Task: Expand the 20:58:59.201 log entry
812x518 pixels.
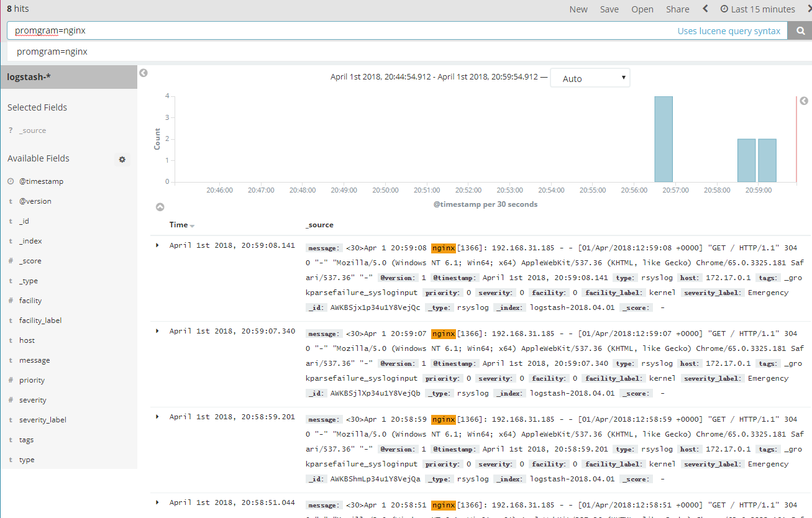Action: tap(158, 417)
